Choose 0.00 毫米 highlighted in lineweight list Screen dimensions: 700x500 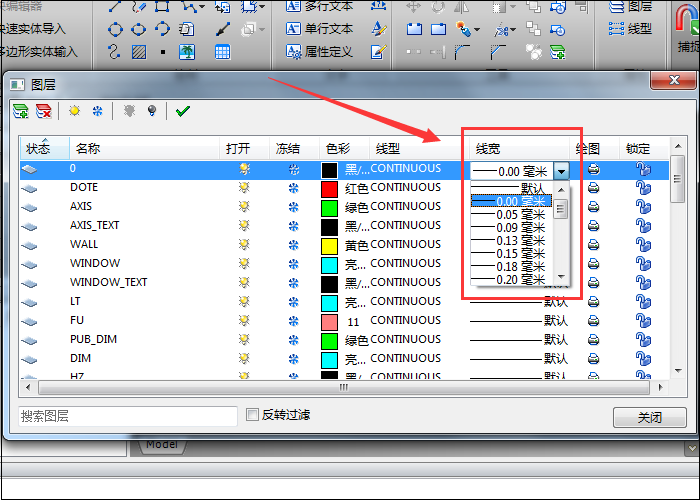tap(512, 201)
